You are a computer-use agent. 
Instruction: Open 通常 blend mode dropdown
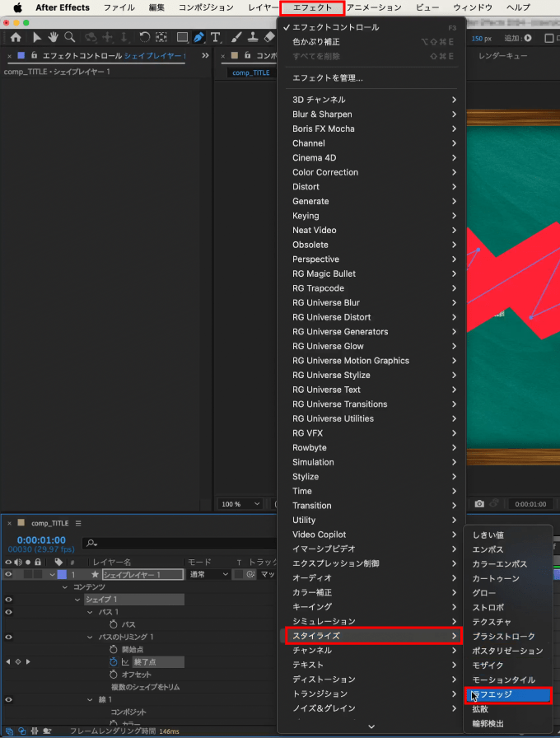(x=208, y=574)
